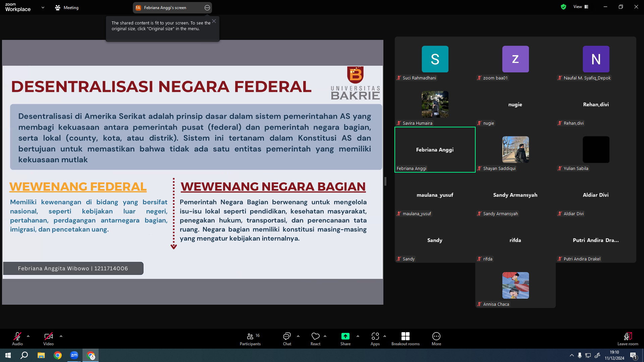This screenshot has height=362, width=644.
Task: Open notification center icon
Action: 634,355
